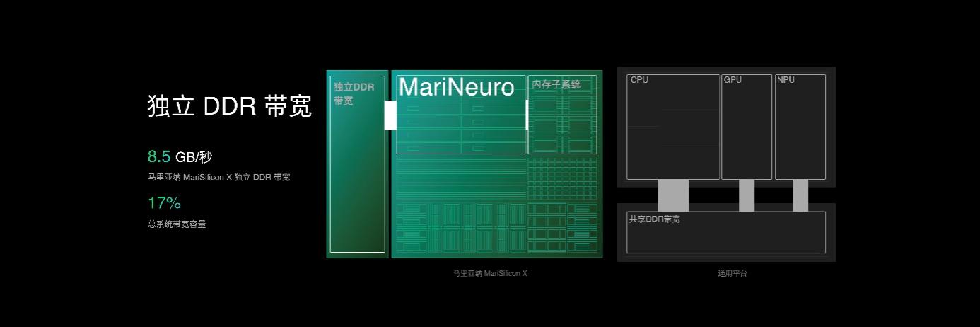Click the 马里亚纳 MariSilicon X caption below the chip
Viewport: 980px width, 327px height.
[x=490, y=273]
